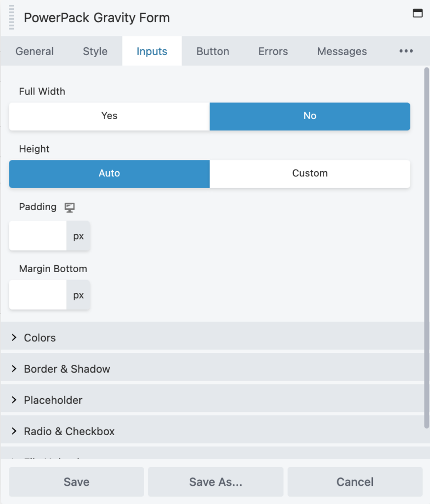Click the Cancel button

[x=355, y=482]
